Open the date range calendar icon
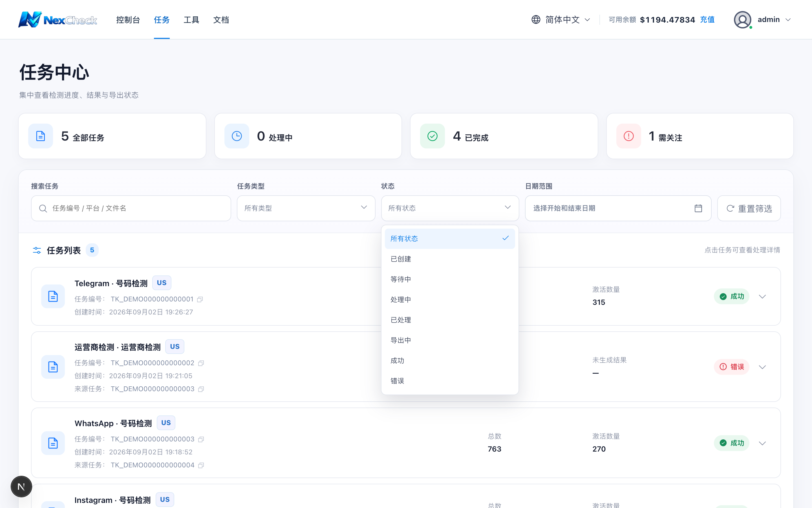Viewport: 812px width, 508px height. (x=698, y=208)
